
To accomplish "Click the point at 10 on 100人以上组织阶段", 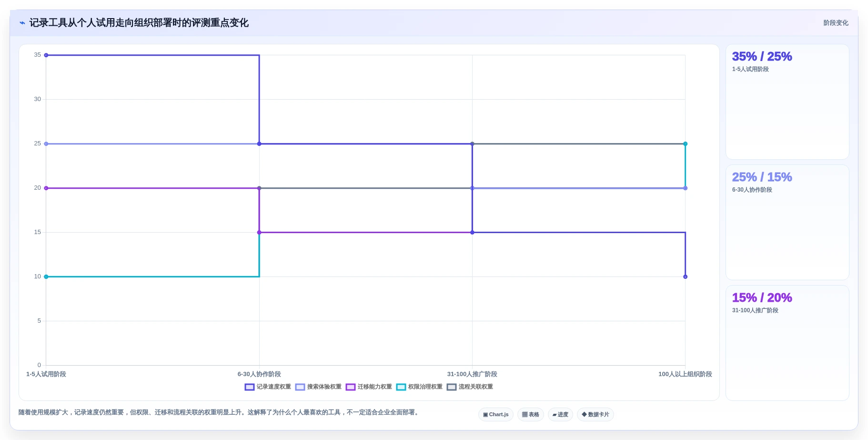I will pyautogui.click(x=686, y=276).
